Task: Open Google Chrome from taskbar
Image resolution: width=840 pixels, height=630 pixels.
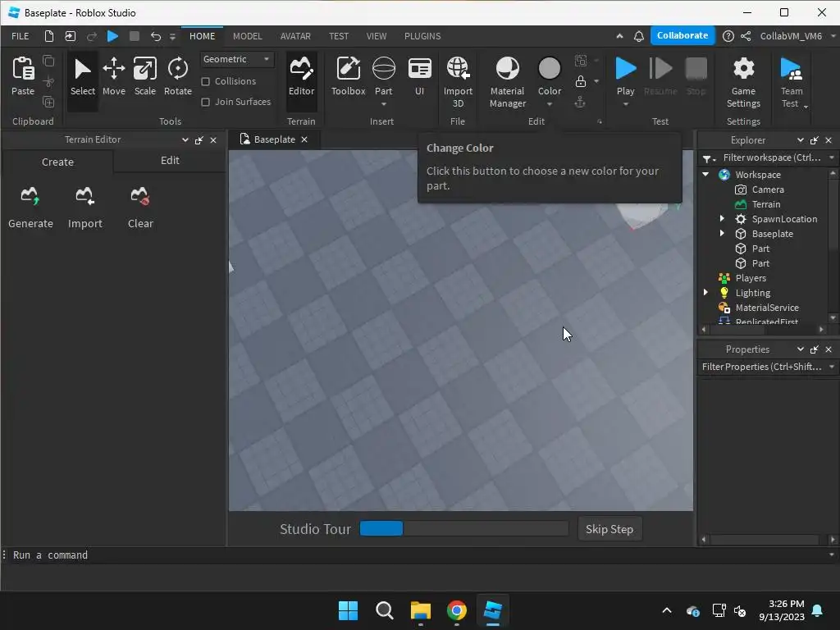Action: [456, 610]
